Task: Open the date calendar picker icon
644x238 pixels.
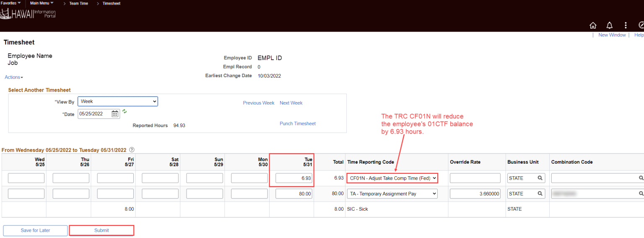Action: tap(115, 114)
